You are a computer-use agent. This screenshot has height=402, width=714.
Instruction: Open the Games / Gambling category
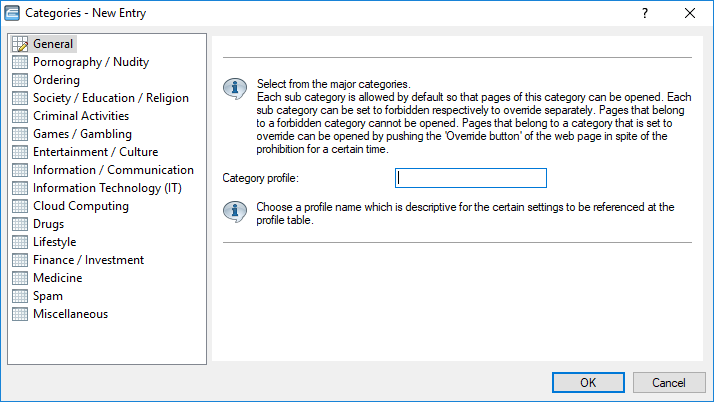point(82,134)
